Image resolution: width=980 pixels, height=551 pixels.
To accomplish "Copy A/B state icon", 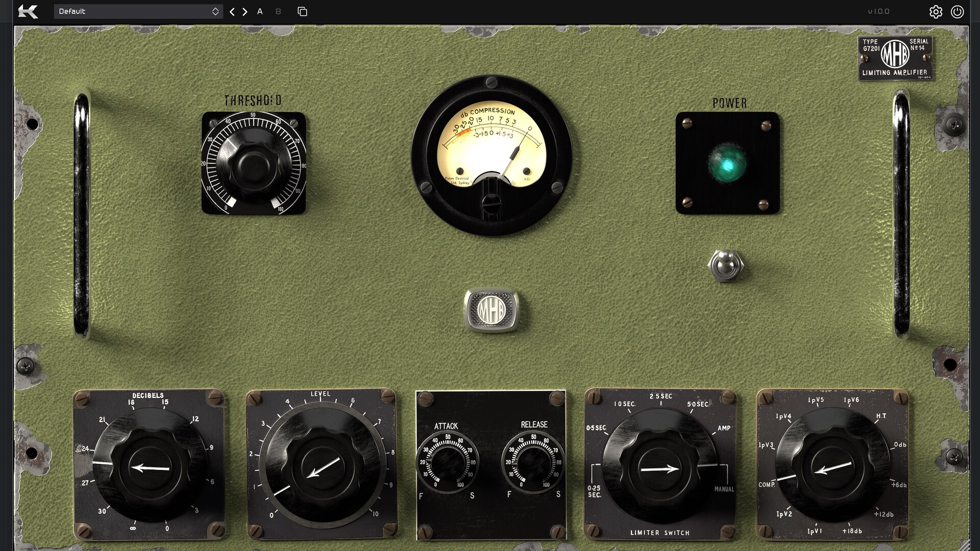I will [x=302, y=11].
